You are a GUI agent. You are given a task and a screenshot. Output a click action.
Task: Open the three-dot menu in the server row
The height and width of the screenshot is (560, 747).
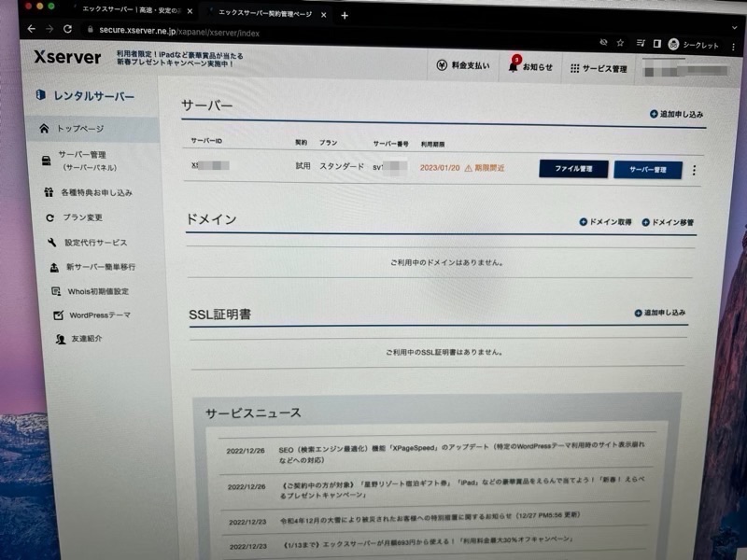point(694,171)
